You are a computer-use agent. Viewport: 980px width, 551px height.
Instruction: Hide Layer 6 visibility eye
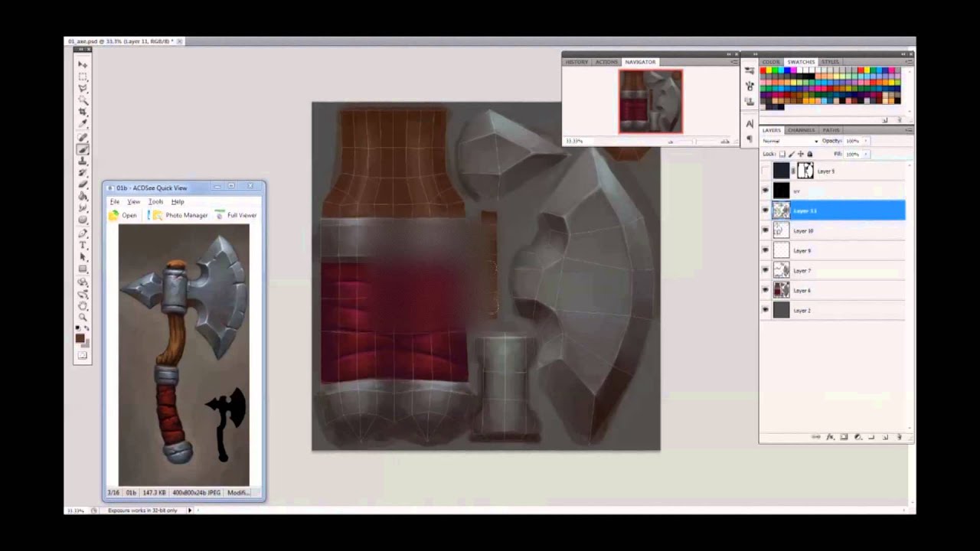point(766,290)
